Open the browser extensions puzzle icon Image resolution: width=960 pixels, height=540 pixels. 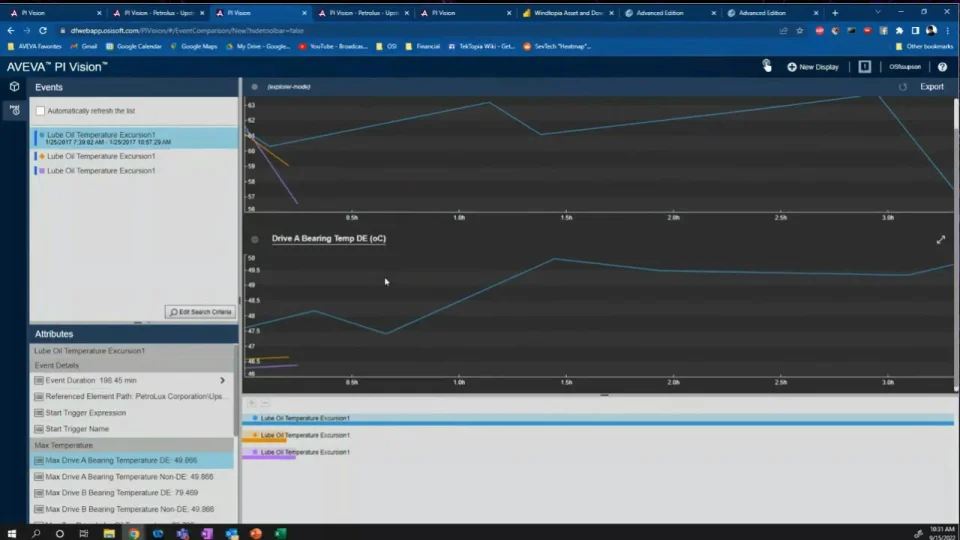899,30
